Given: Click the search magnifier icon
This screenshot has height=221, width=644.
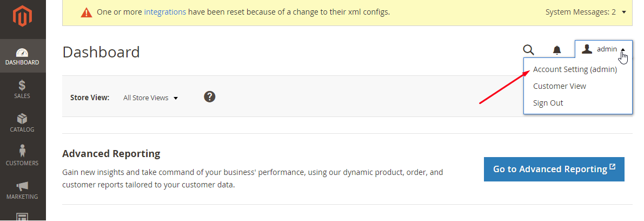Looking at the screenshot, I should (528, 50).
